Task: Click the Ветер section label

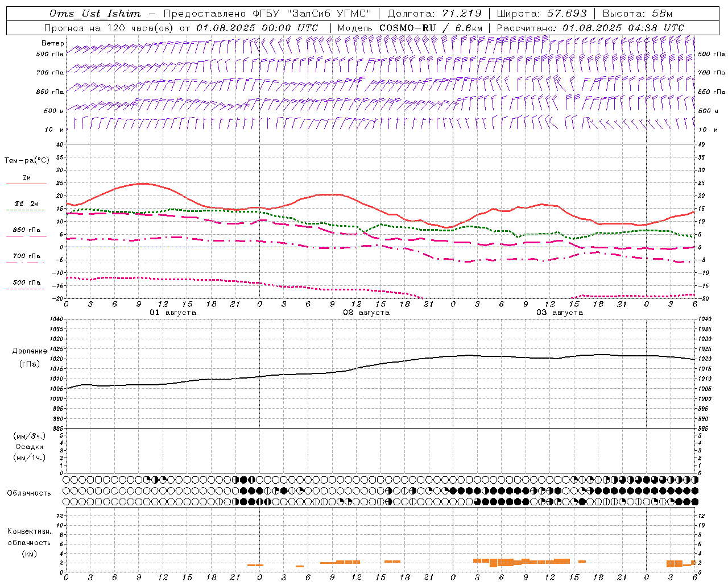Action: coord(53,43)
